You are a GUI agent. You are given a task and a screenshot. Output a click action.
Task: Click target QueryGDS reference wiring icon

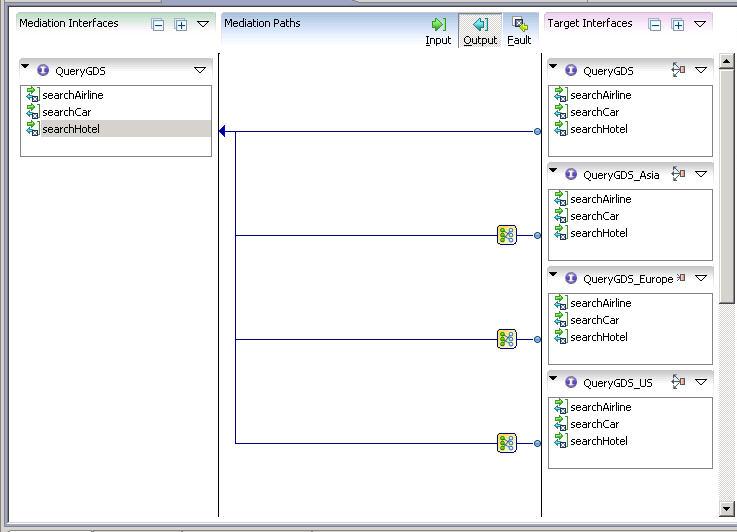tap(678, 70)
